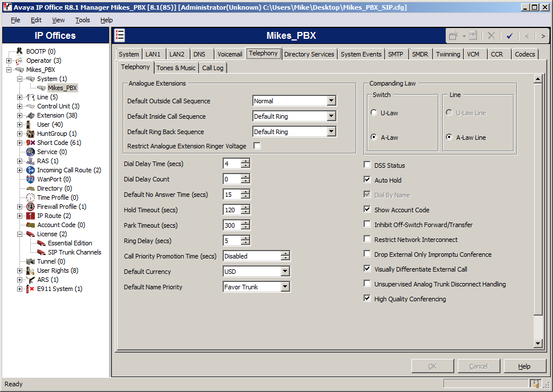Click the BOOTP tree icon

pos(19,51)
